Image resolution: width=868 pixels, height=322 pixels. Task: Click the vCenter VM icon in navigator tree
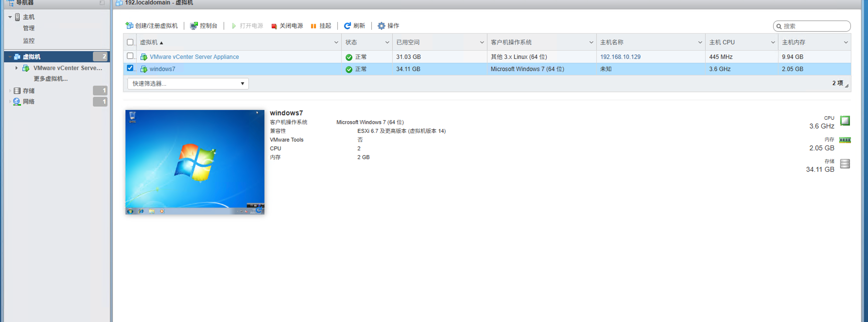click(x=26, y=68)
